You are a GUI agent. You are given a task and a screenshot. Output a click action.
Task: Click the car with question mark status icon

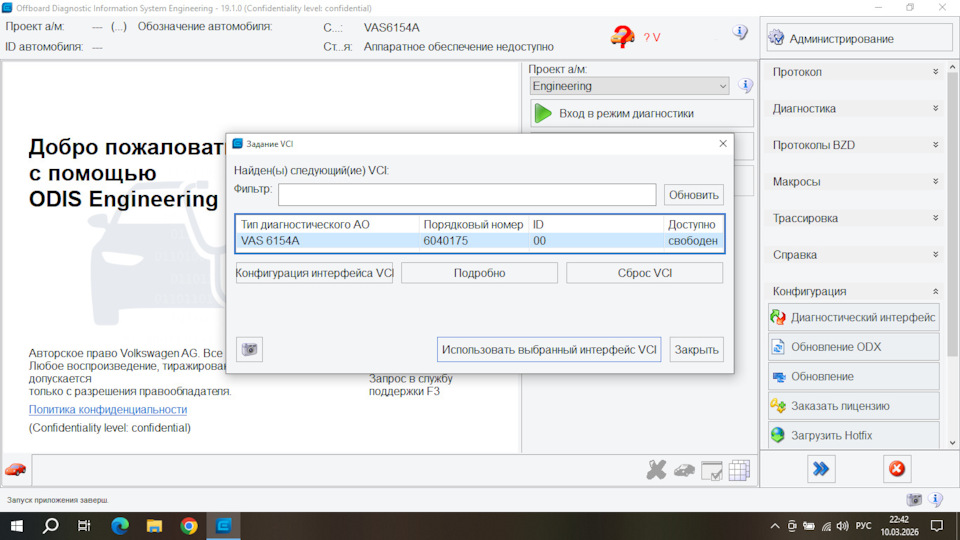[x=622, y=37]
